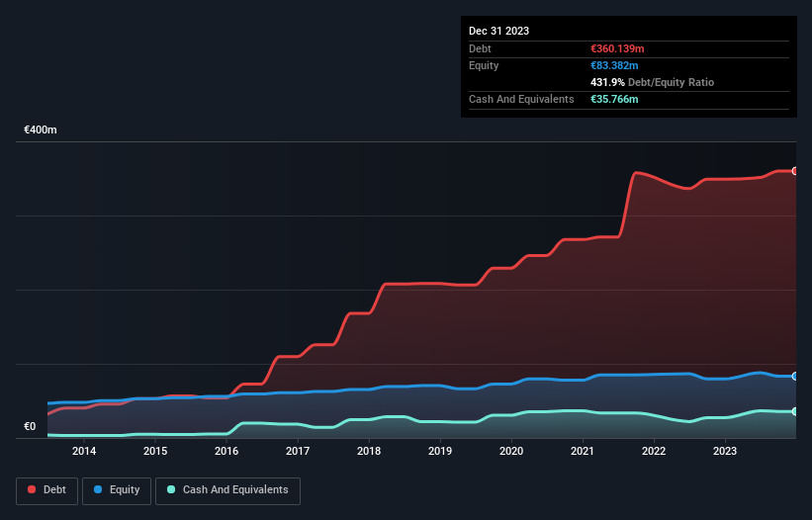Image resolution: width=812 pixels, height=520 pixels.
Task: Click the blue Equity legend dot
Action: coord(98,489)
